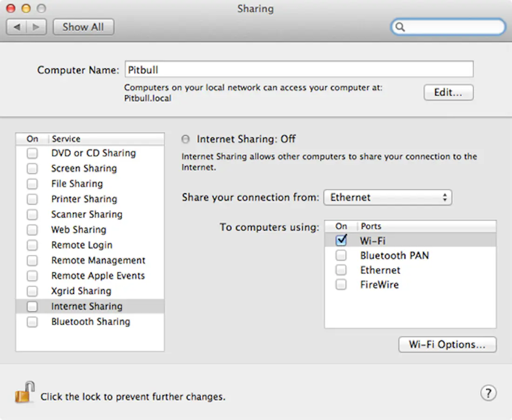This screenshot has width=512, height=420.
Task: Select the Printer Sharing service row
Action: [x=84, y=199]
